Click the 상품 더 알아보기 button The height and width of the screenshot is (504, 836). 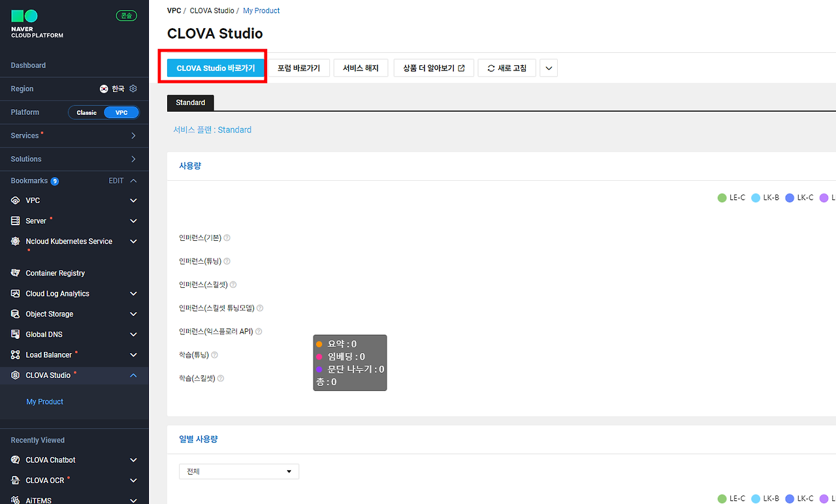pos(434,68)
